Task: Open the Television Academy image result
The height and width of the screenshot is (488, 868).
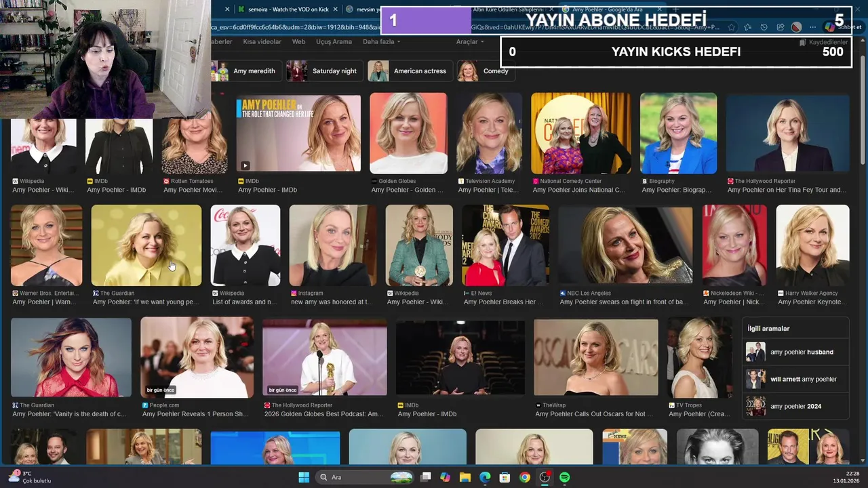Action: click(489, 134)
